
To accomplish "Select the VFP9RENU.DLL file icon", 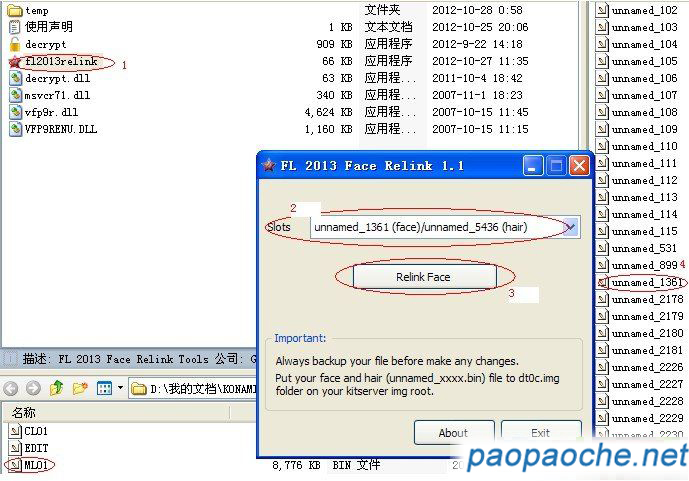I will tap(15, 130).
